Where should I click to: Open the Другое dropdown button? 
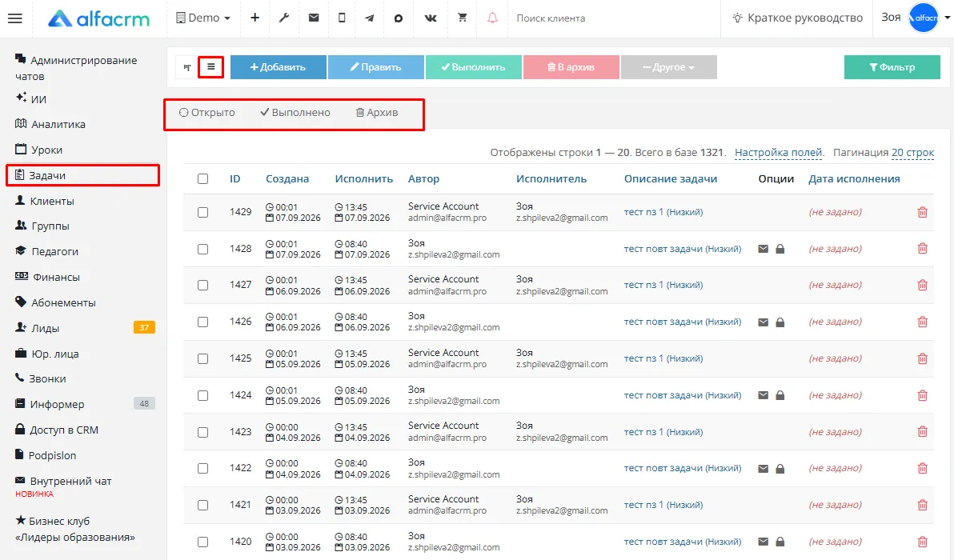[668, 67]
